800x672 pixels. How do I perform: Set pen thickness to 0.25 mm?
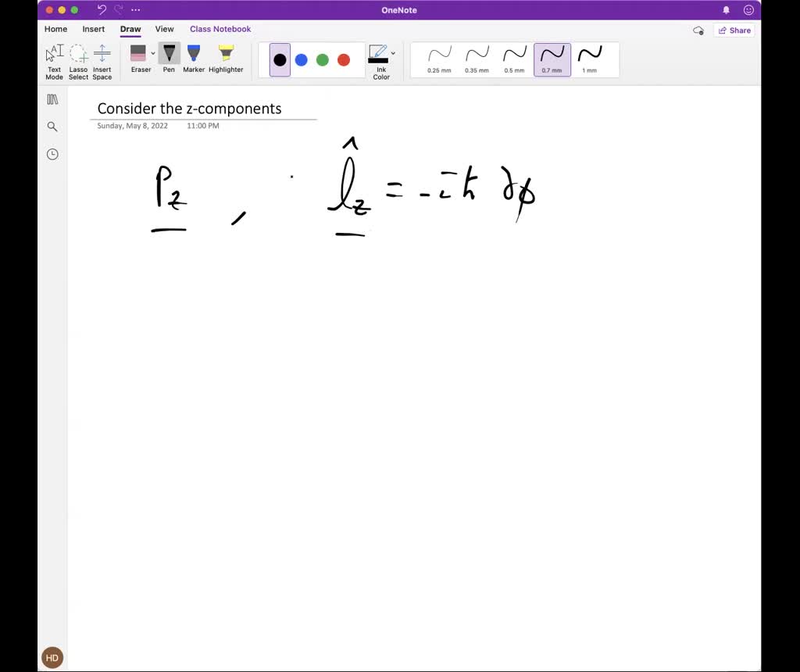(x=439, y=59)
